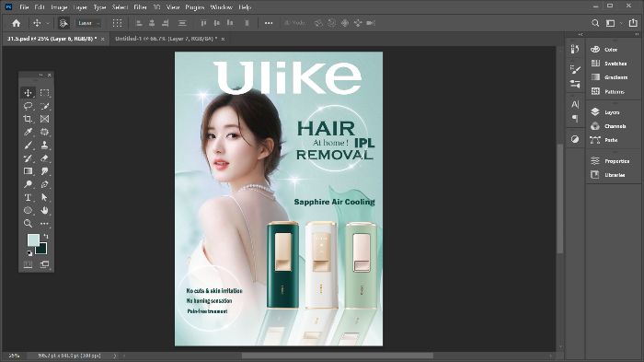Go to the Home screen icon
This screenshot has height=362, width=644.
click(x=16, y=23)
